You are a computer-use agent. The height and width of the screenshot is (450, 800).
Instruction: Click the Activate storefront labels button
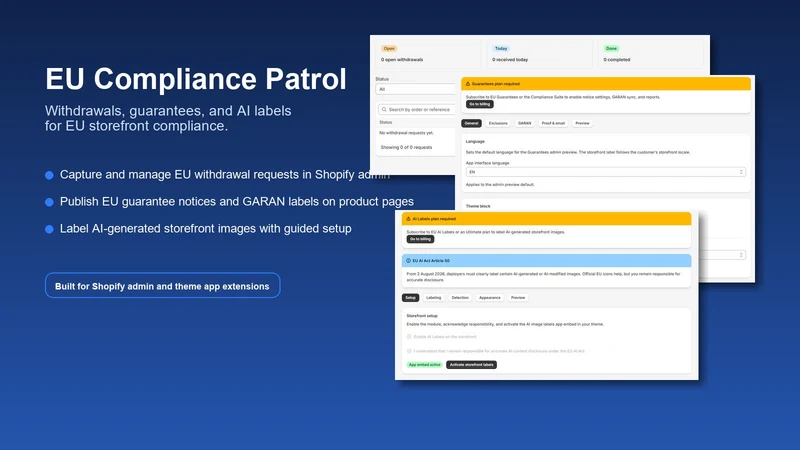tap(471, 365)
